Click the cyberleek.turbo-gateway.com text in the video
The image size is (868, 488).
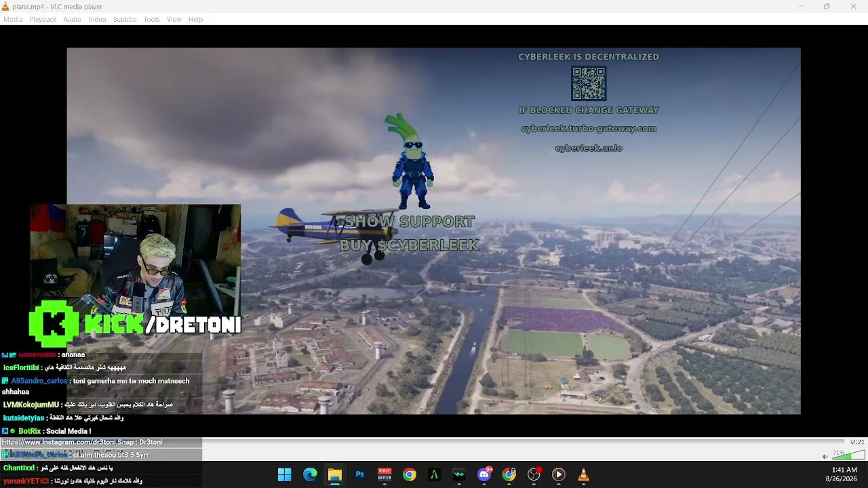point(589,128)
